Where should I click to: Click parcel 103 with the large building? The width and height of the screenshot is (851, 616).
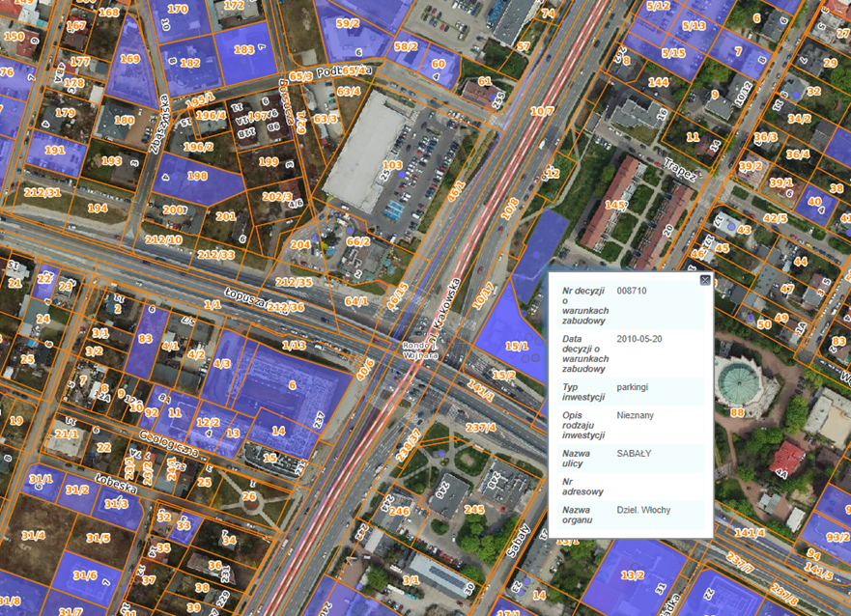tap(391, 166)
